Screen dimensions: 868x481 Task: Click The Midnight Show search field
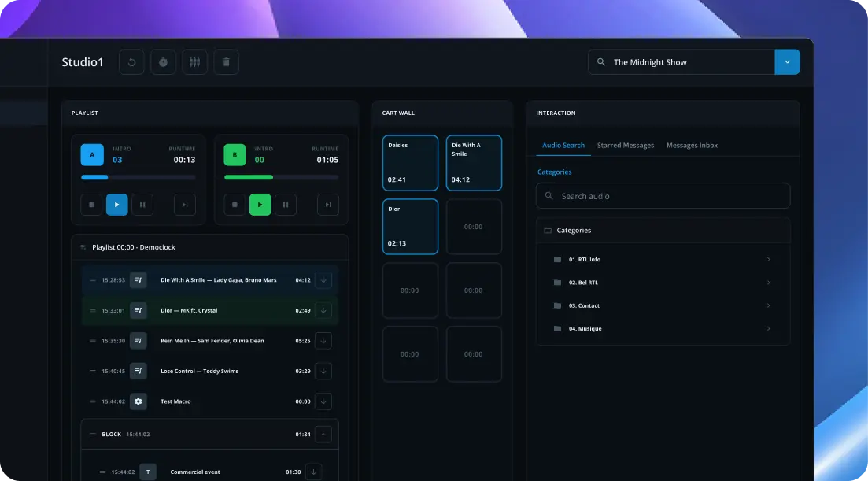coord(681,62)
